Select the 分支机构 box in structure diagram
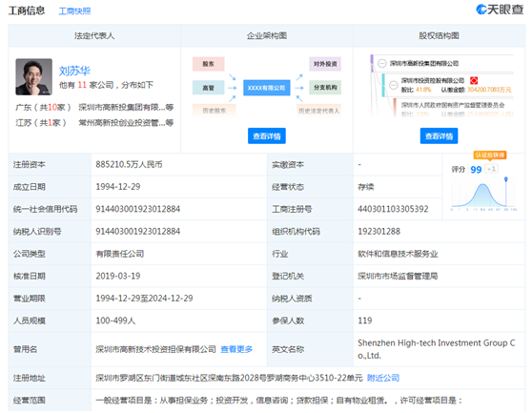532x413 pixels. coord(325,88)
